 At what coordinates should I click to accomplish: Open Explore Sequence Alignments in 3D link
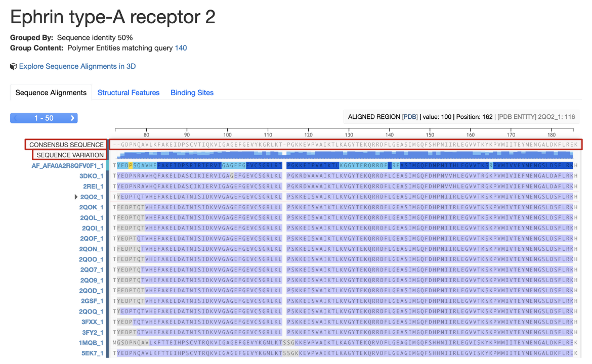(x=77, y=67)
